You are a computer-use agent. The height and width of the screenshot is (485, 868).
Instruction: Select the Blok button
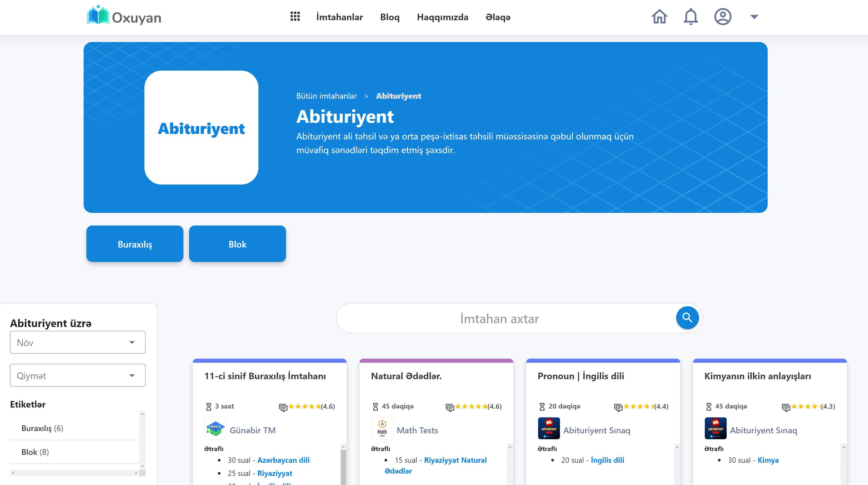(237, 244)
